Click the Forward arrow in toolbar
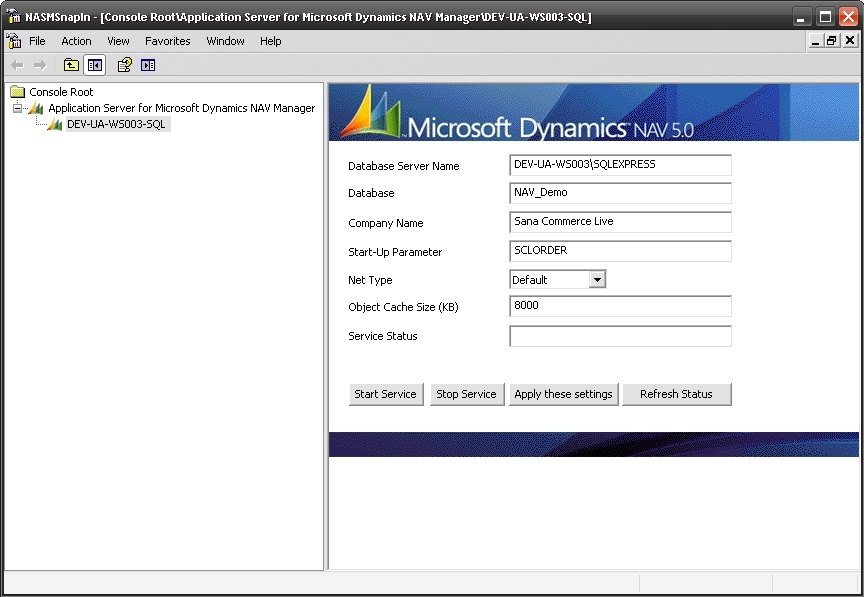Image resolution: width=864 pixels, height=597 pixels. point(40,65)
